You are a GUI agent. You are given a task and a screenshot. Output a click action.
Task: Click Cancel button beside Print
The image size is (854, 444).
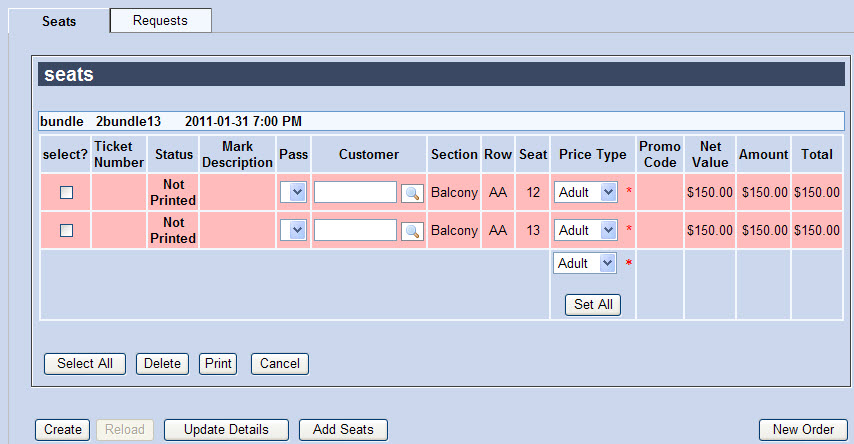[280, 364]
